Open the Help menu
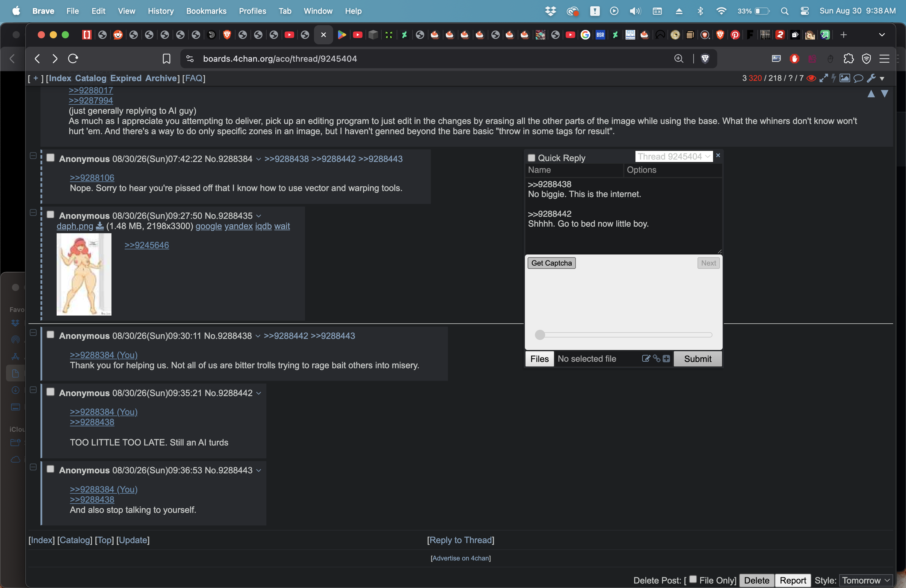Image resolution: width=906 pixels, height=588 pixels. (353, 11)
